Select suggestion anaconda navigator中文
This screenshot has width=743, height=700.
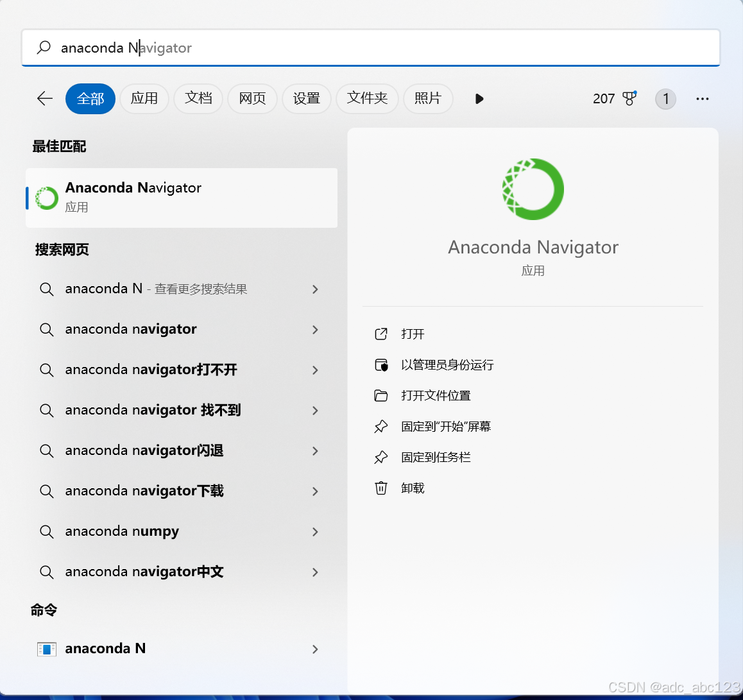point(182,572)
